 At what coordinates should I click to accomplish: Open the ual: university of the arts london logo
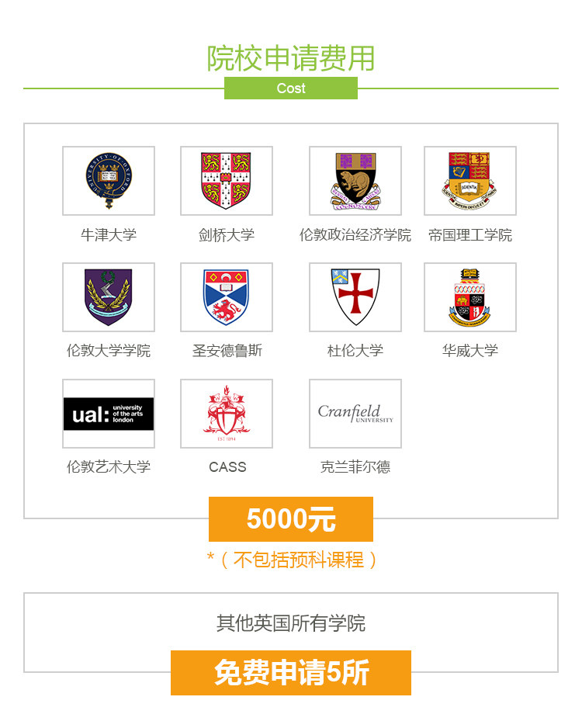(x=109, y=414)
